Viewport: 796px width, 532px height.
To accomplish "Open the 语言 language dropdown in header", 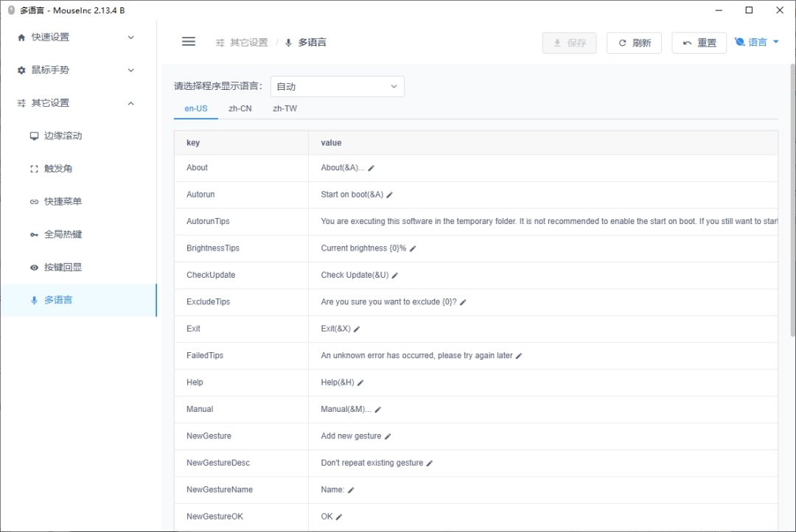I will [757, 43].
